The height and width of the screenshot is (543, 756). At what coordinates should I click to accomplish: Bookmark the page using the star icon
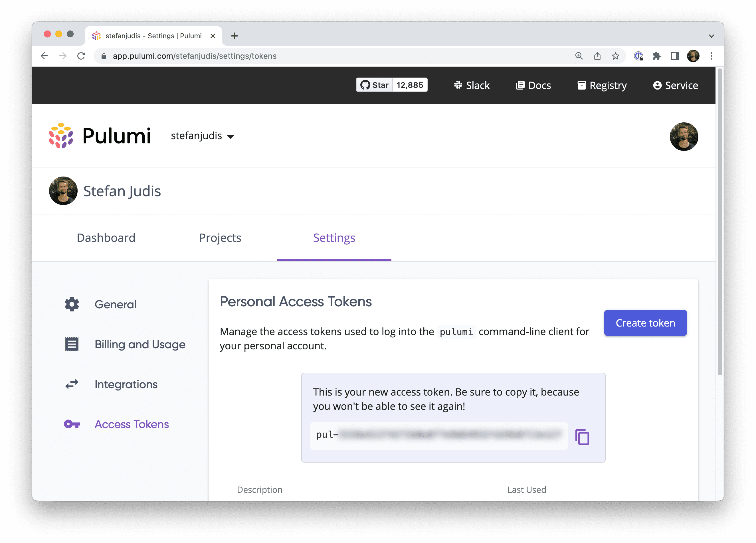615,56
